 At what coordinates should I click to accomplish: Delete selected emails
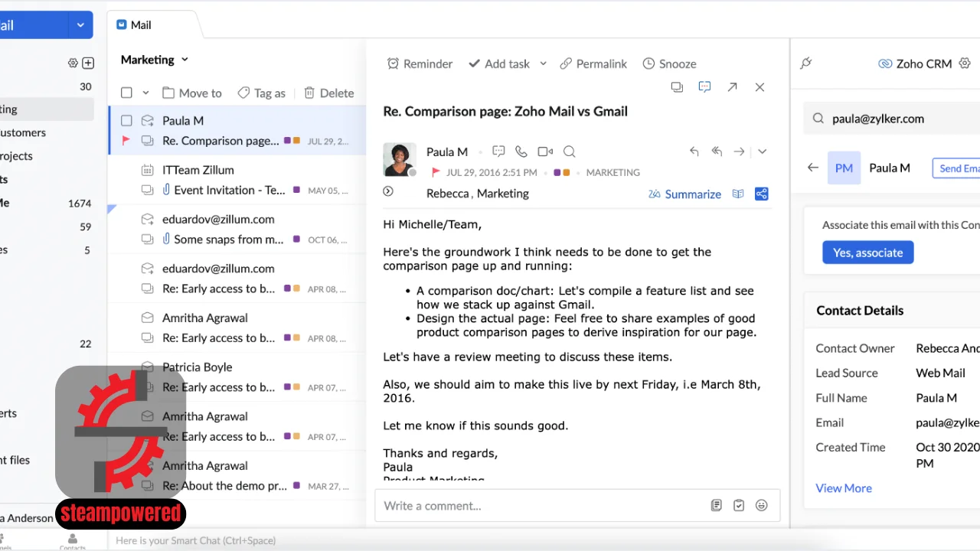(328, 93)
